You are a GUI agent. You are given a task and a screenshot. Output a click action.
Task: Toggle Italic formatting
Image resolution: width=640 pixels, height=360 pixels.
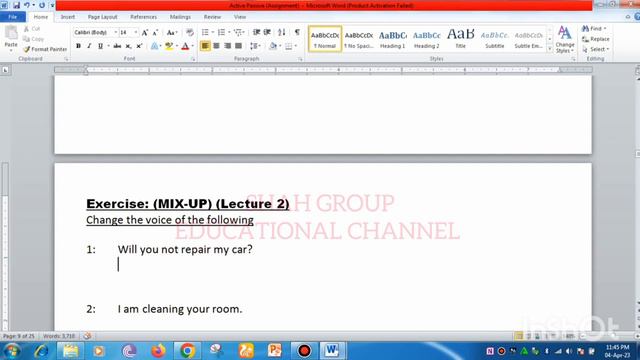click(89, 46)
